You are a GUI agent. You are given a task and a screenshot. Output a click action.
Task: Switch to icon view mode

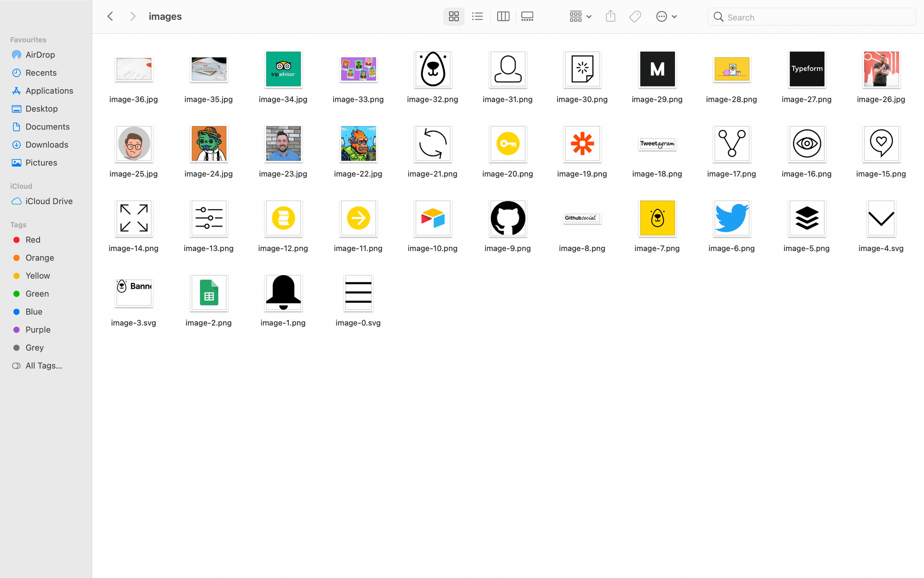point(453,16)
